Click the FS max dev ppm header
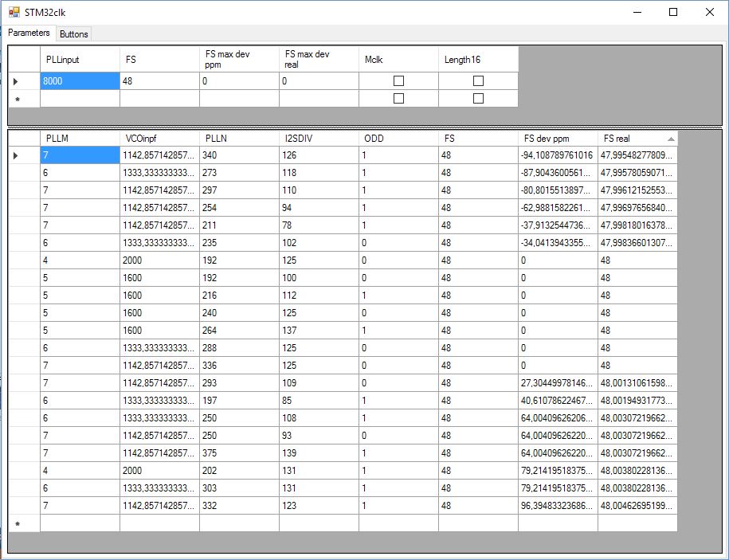 (x=239, y=59)
